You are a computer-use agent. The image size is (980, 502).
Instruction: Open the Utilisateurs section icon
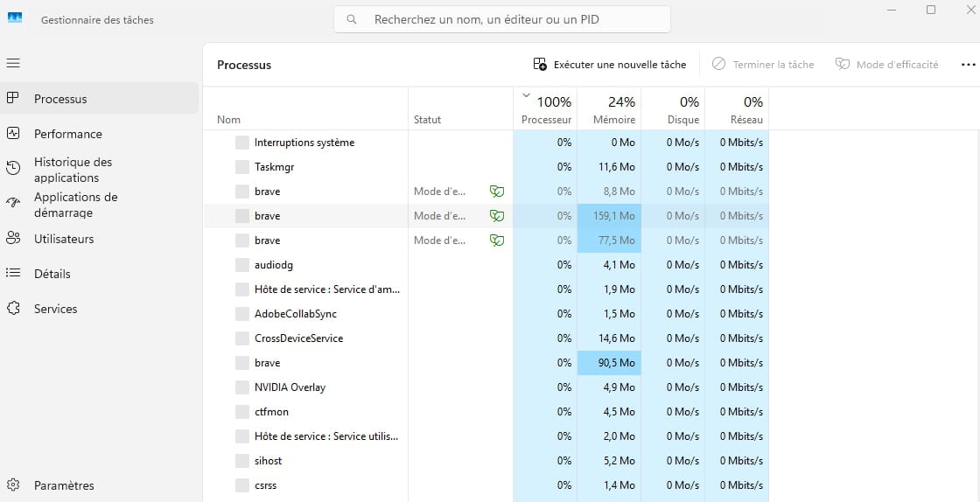(13, 238)
